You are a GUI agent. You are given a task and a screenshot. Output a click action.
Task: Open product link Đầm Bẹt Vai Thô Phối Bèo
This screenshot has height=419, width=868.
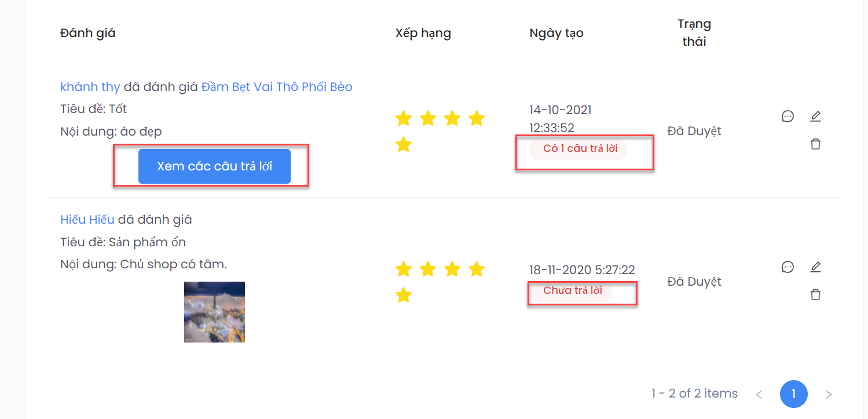click(277, 87)
